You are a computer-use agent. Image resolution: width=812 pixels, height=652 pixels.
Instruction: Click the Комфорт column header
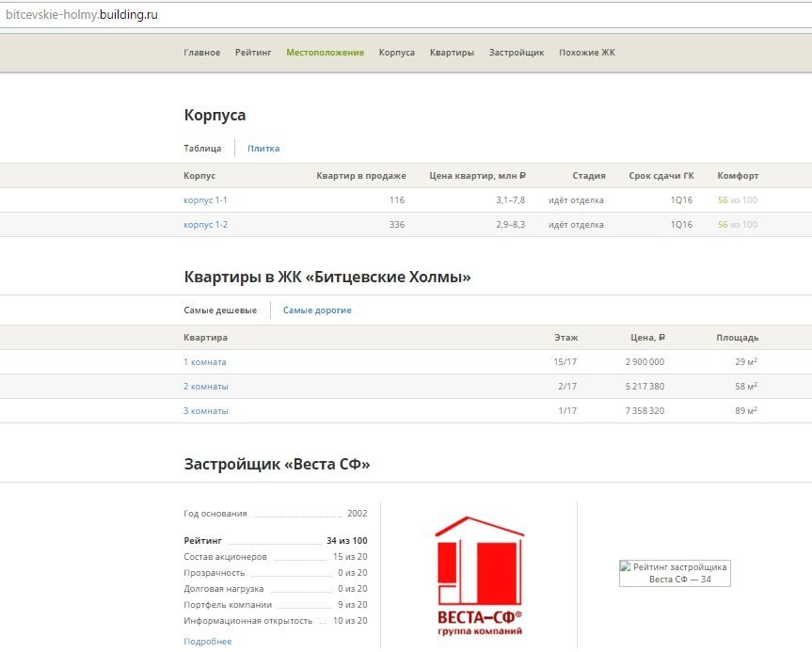pos(738,176)
